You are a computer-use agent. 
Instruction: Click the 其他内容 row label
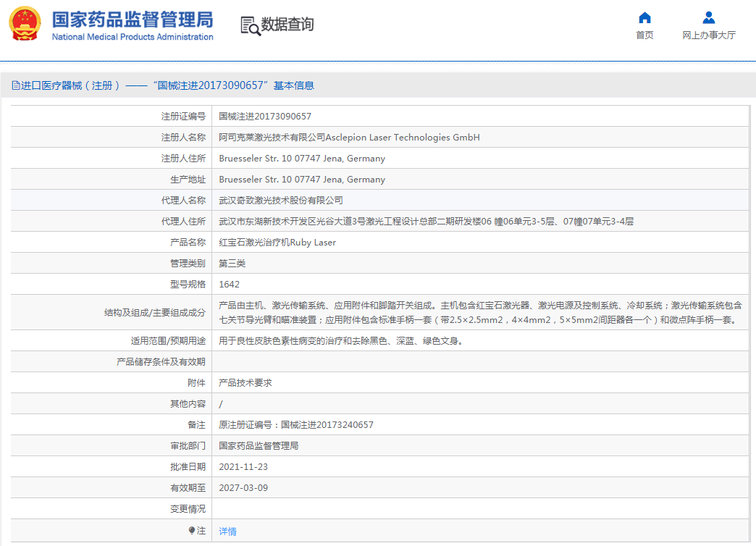[x=188, y=404]
